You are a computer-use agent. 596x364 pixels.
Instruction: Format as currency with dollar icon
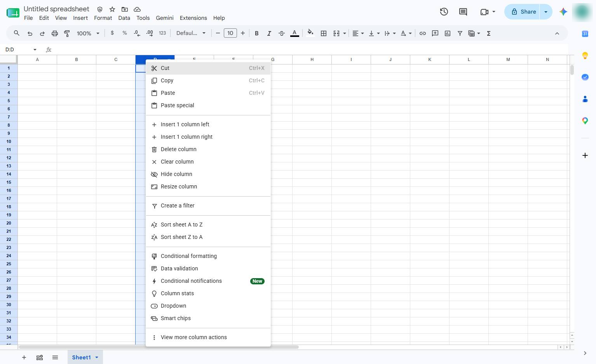click(112, 33)
